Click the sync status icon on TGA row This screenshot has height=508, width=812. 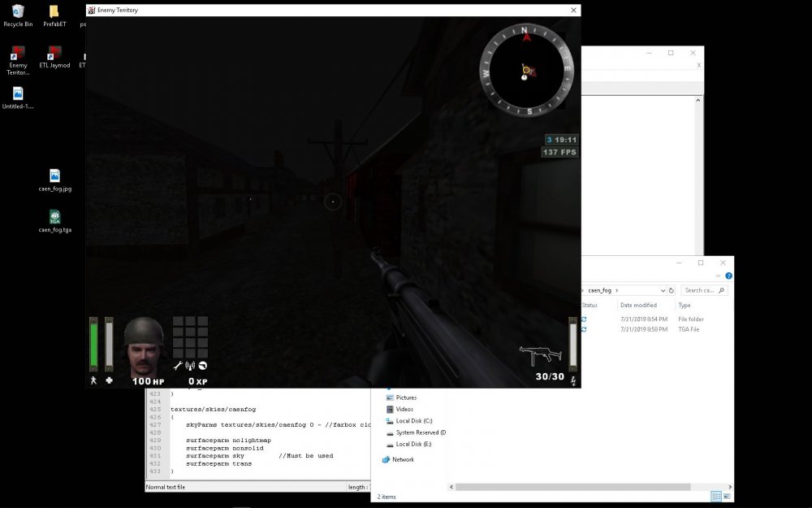tap(584, 329)
